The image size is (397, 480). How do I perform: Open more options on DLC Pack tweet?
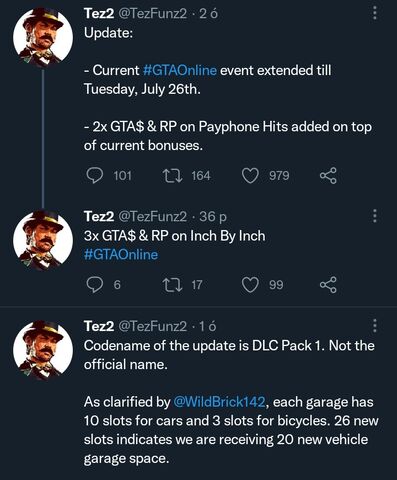coord(375,326)
